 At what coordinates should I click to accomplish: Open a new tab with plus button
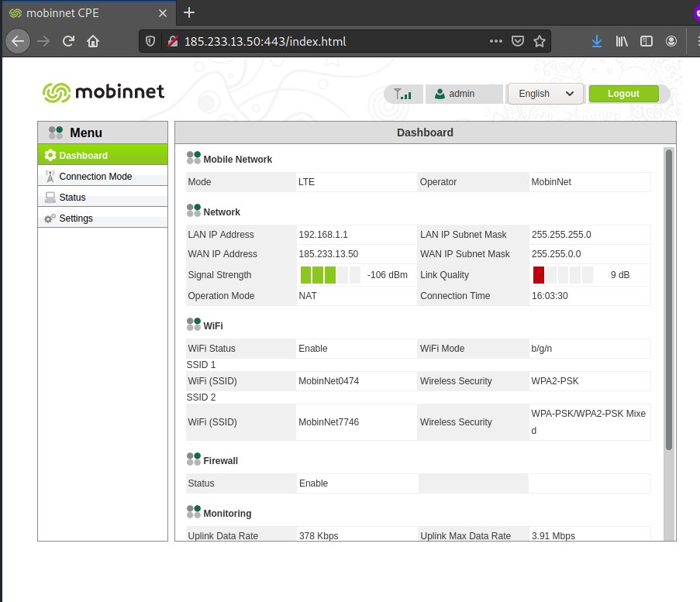click(189, 12)
